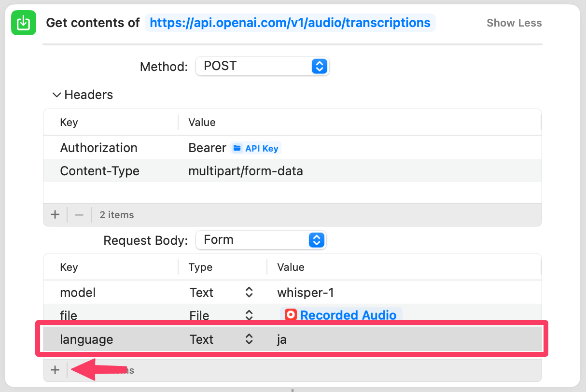Select the Authorization header row
The height and width of the screenshot is (392, 586).
click(x=98, y=148)
